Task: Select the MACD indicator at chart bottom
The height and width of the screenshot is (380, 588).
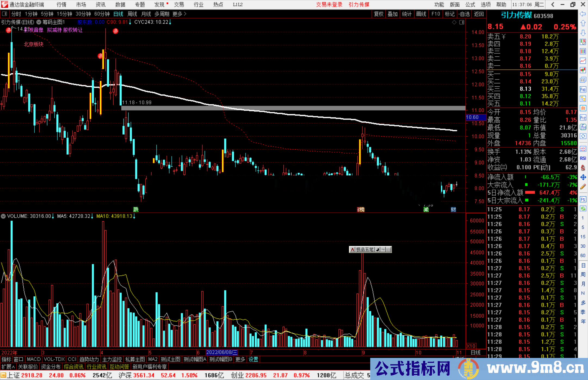Action: [34, 359]
